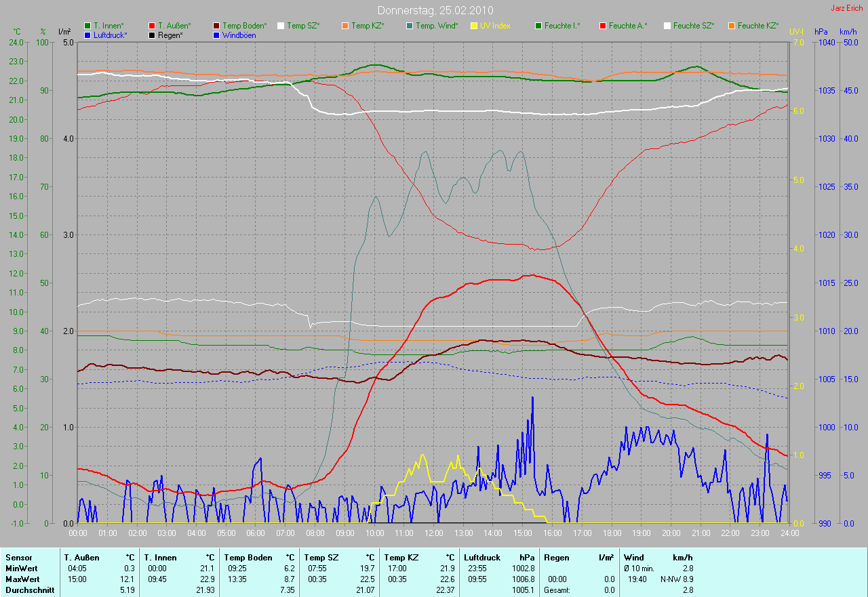Click the 'hPa' axis unit label above the chart
This screenshot has width=868, height=597.
[821, 32]
